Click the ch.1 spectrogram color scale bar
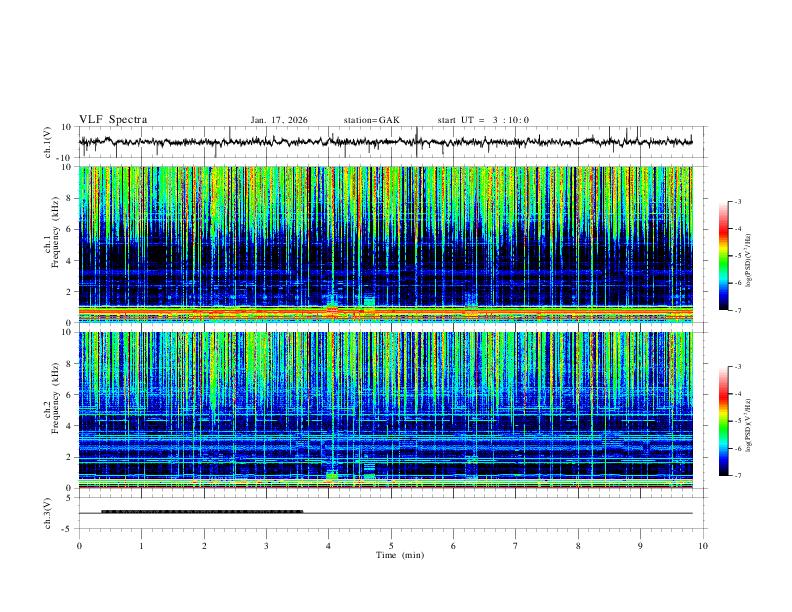Screen dimensions: 792x612 (x=723, y=256)
